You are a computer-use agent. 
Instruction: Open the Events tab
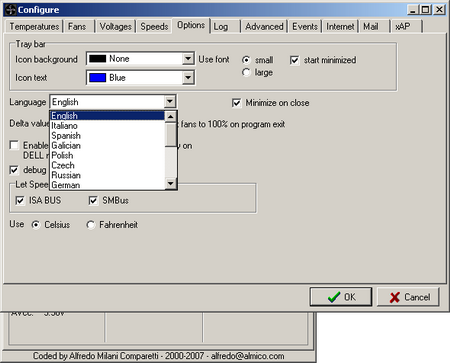coord(305,26)
